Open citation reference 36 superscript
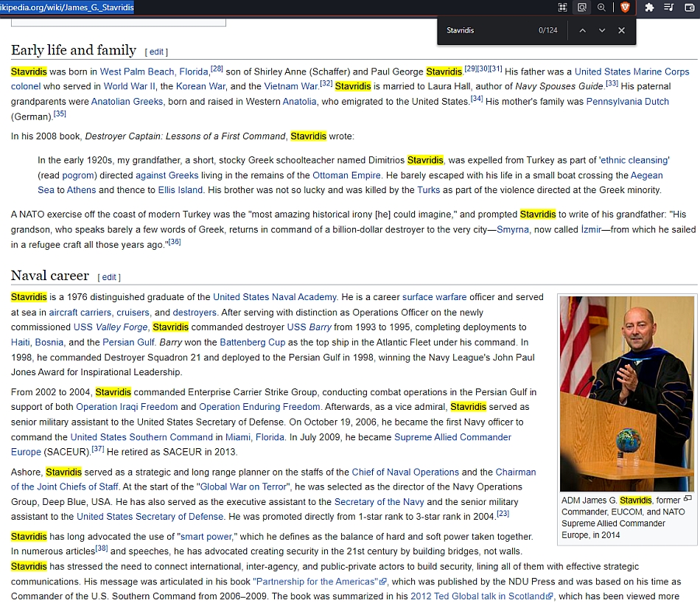This screenshot has height=603, width=700. click(175, 242)
